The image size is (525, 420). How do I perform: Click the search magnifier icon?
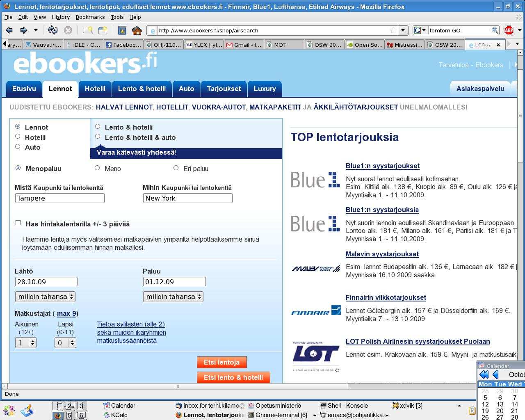pyautogui.click(x=495, y=30)
